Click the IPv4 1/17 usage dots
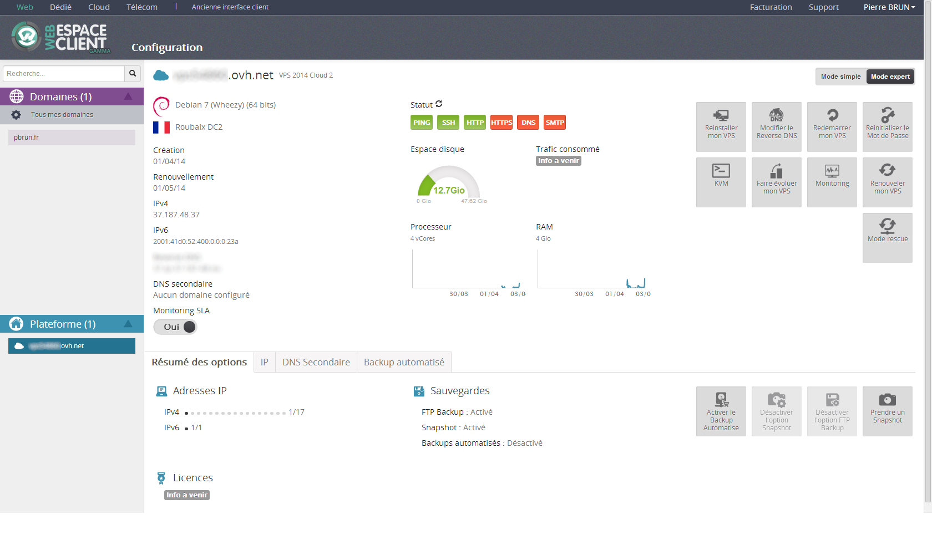 (x=235, y=413)
